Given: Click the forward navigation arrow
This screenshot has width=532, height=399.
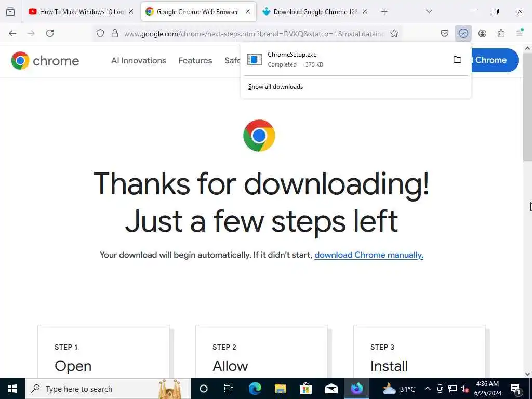Looking at the screenshot, I should 31,33.
